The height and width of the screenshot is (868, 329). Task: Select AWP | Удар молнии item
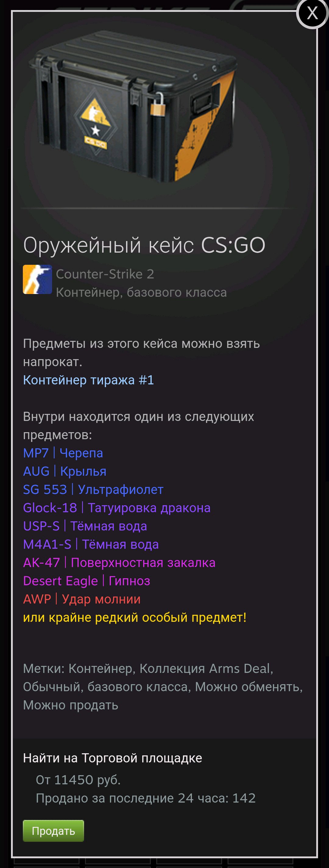coord(82,599)
